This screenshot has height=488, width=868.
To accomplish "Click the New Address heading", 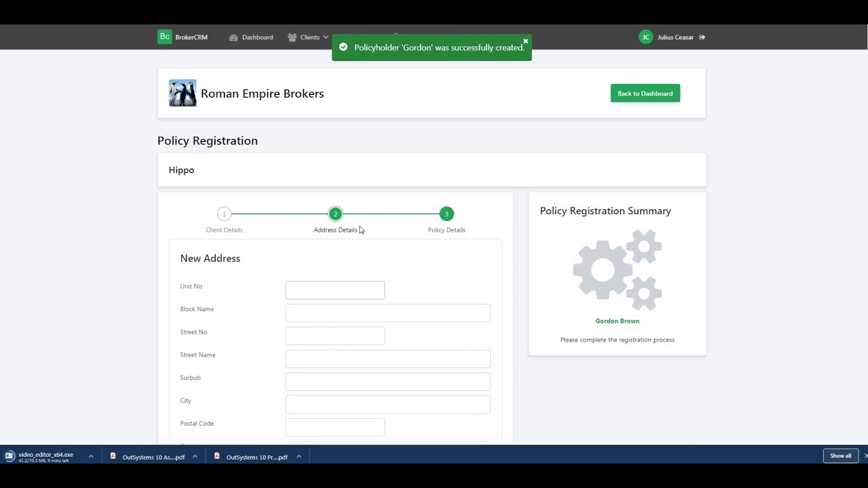I will pyautogui.click(x=210, y=258).
